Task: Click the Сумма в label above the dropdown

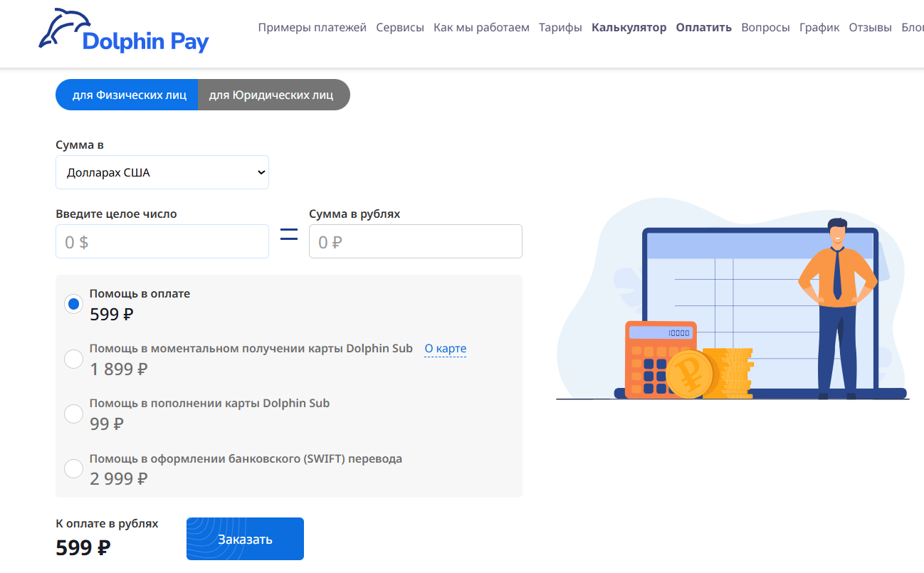Action: pyautogui.click(x=80, y=144)
